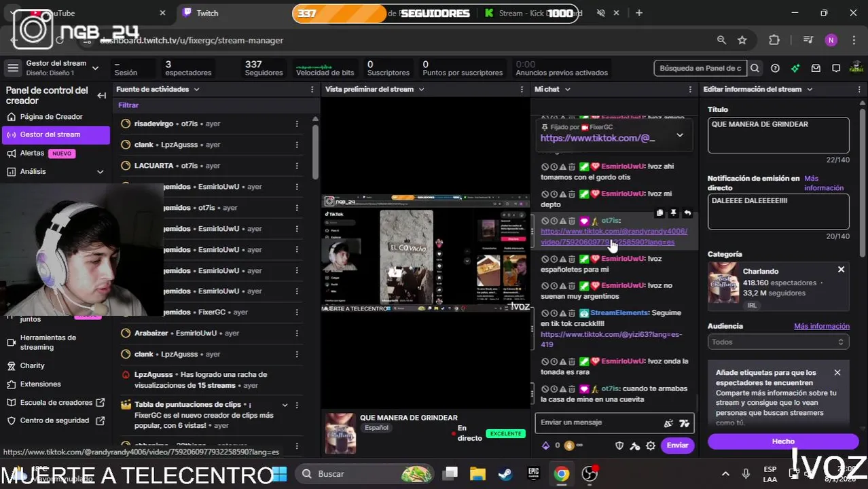Open the inbox icon in the dashboard header
Image resolution: width=868 pixels, height=489 pixels.
coord(816,68)
